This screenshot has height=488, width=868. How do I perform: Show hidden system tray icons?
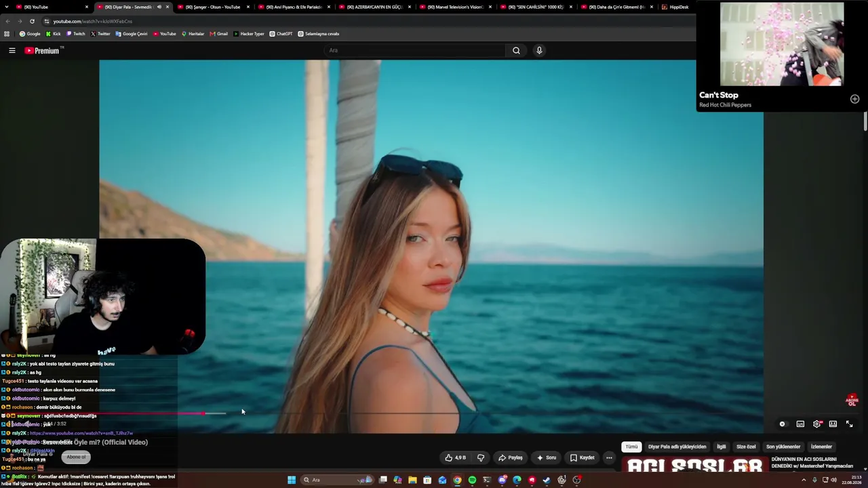coord(804,480)
